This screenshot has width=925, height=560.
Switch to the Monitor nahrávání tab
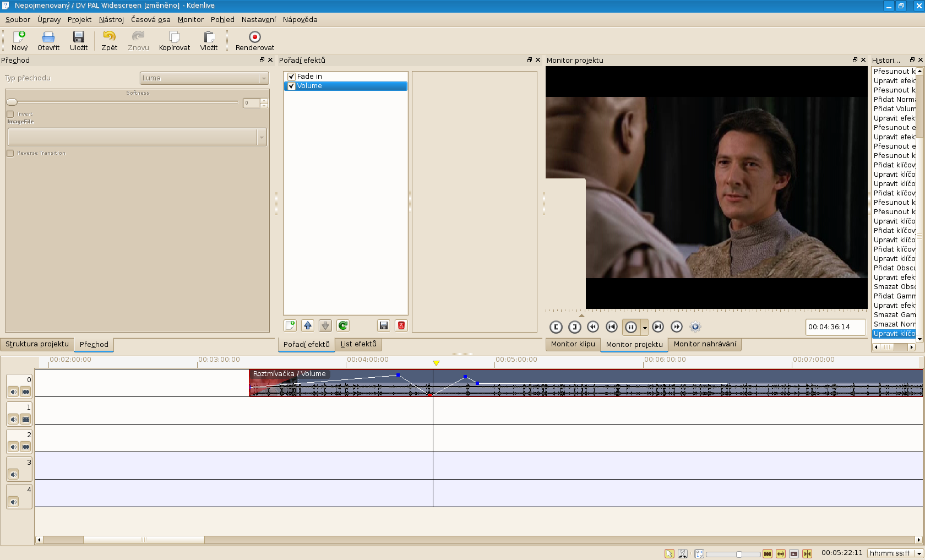[x=705, y=344]
